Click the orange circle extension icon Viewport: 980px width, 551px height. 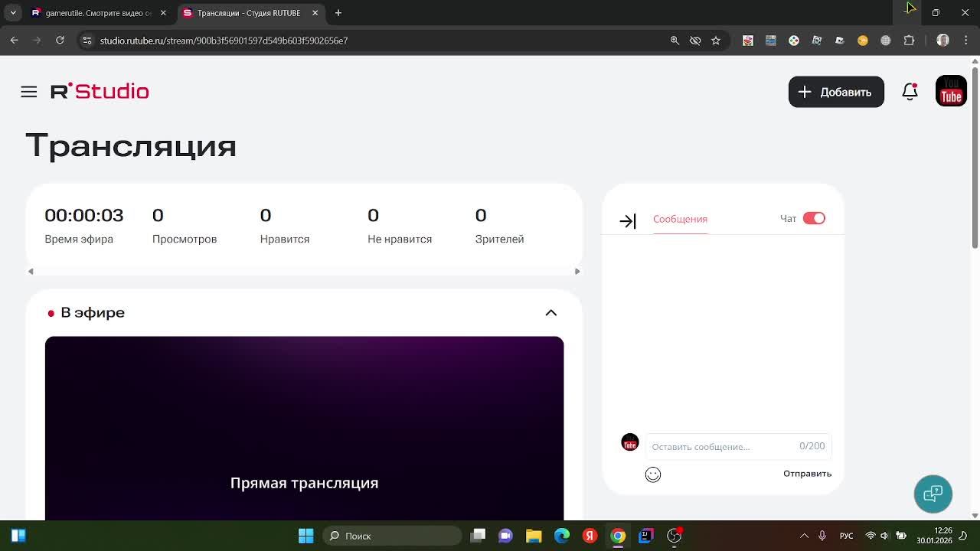pyautogui.click(x=863, y=41)
